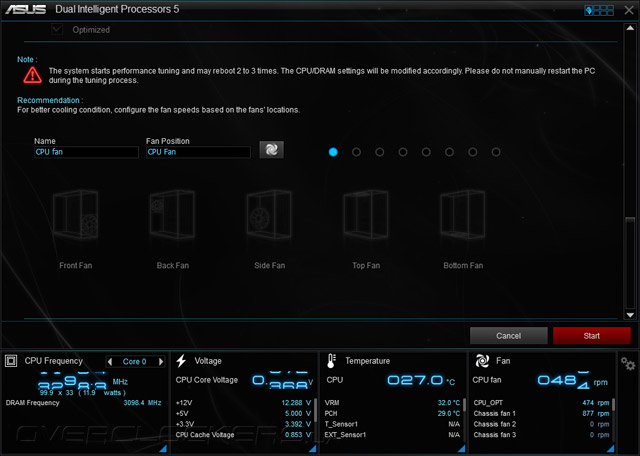Image resolution: width=640 pixels, height=456 pixels.
Task: Click the CPU Core Voltage reading
Action: [282, 380]
